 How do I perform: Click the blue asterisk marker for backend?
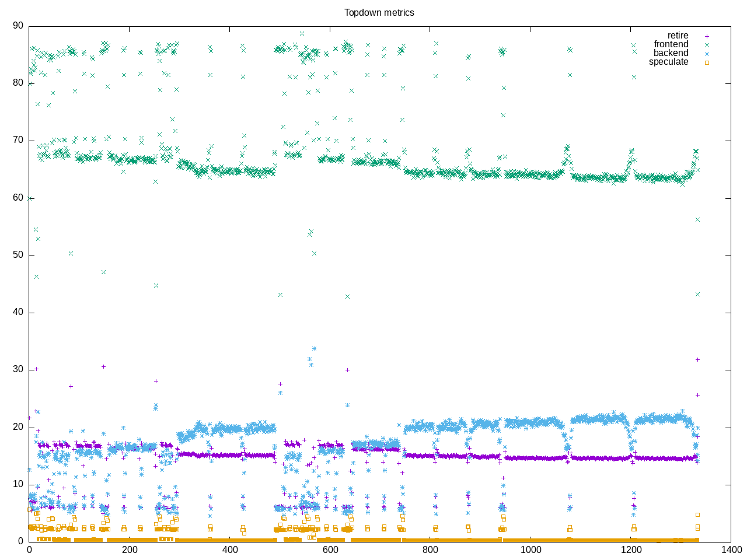(707, 54)
